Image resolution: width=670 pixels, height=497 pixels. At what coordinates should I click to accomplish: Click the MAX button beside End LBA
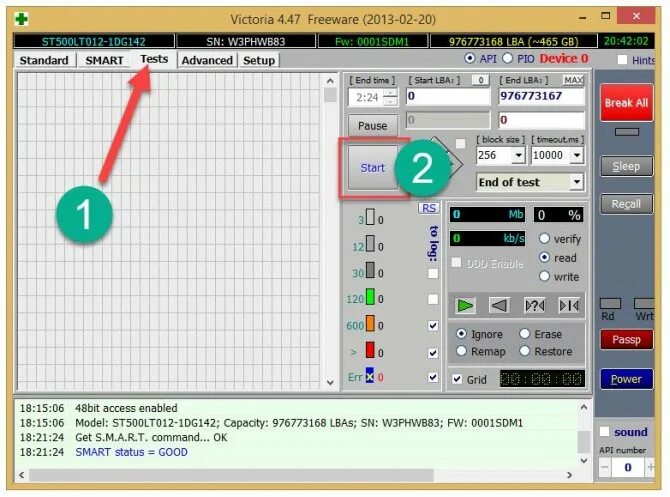[573, 80]
